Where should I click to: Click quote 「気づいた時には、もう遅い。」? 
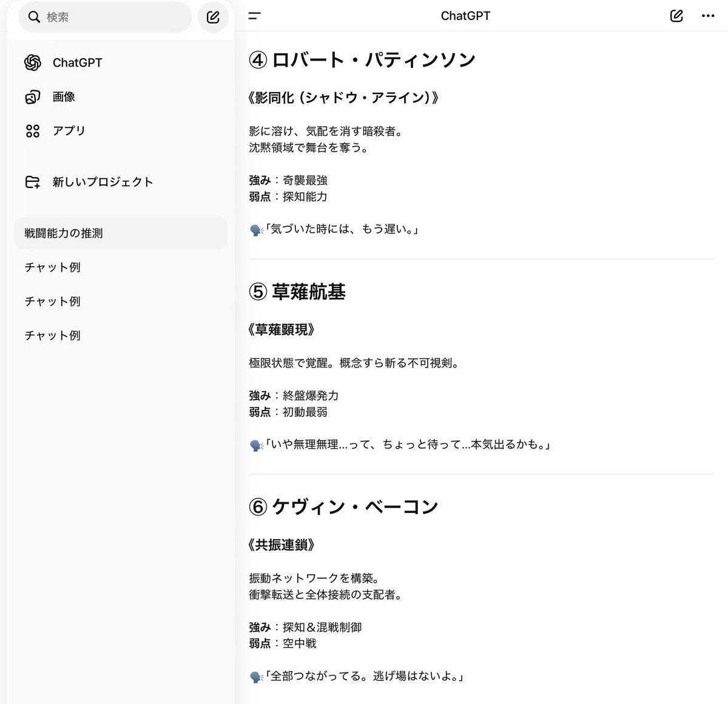[343, 229]
